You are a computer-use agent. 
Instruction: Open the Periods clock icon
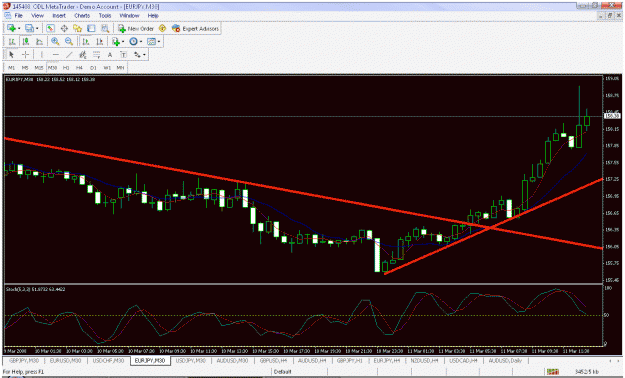coord(133,41)
